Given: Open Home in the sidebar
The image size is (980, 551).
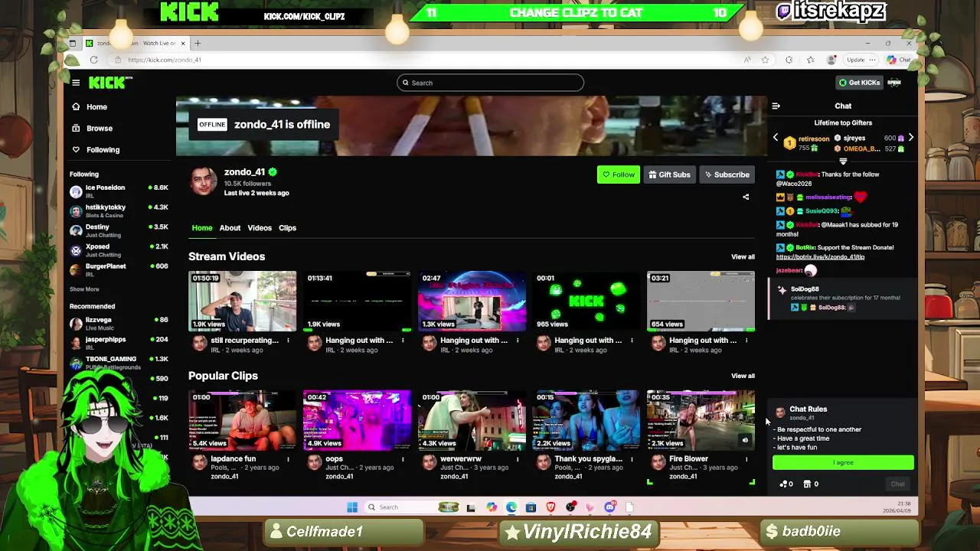Looking at the screenshot, I should point(96,107).
